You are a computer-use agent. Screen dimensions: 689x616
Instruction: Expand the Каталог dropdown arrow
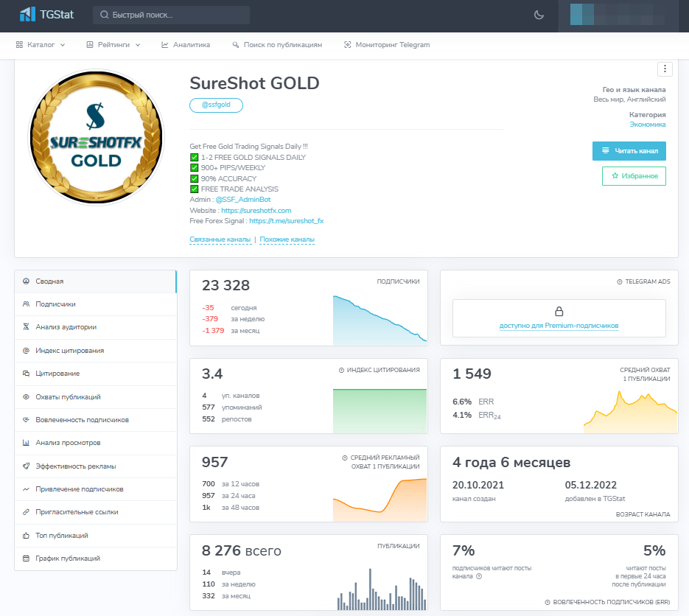pos(63,45)
